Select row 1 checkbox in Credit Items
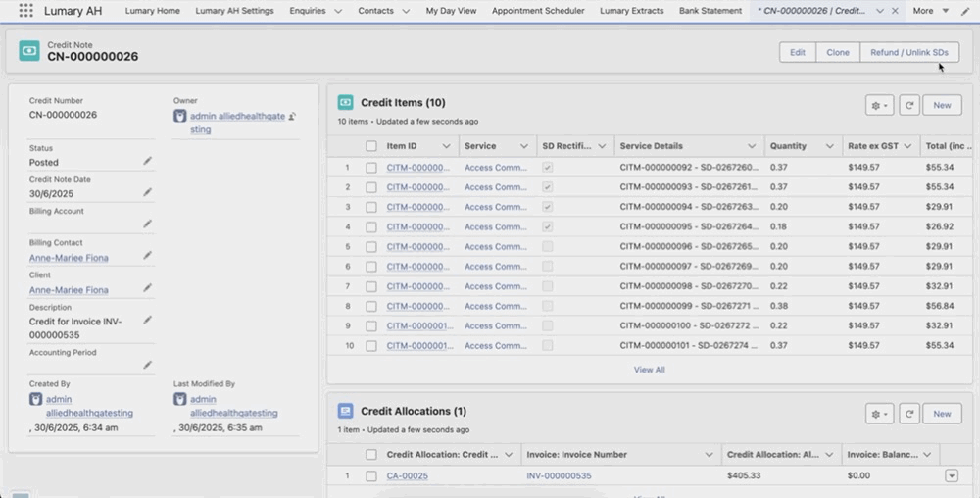980x498 pixels. pyautogui.click(x=371, y=168)
